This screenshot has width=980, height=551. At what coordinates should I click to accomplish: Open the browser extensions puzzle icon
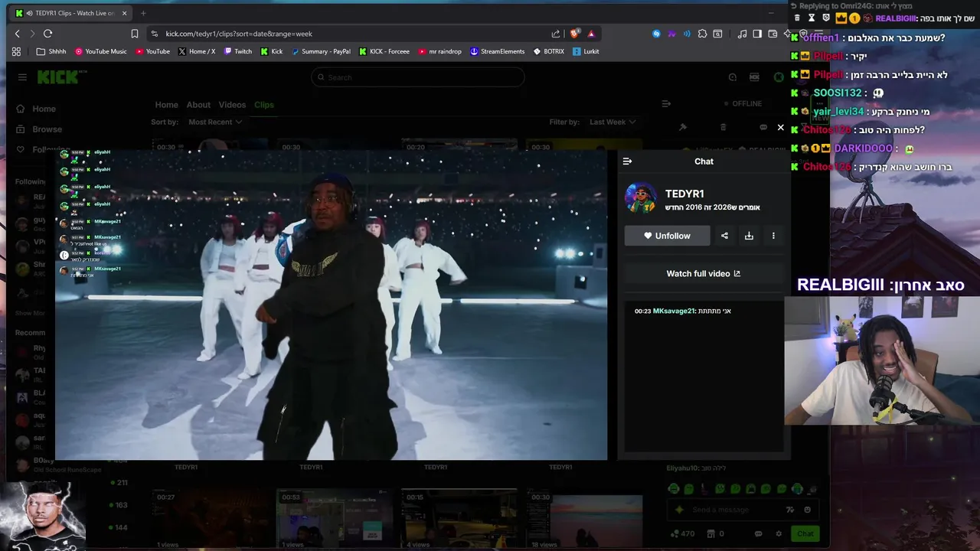click(702, 34)
